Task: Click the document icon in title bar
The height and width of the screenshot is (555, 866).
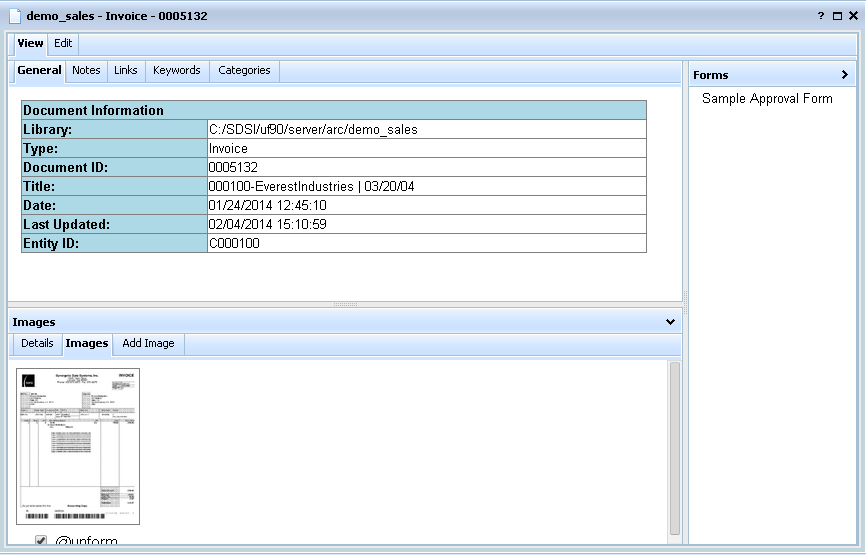Action: coord(14,16)
